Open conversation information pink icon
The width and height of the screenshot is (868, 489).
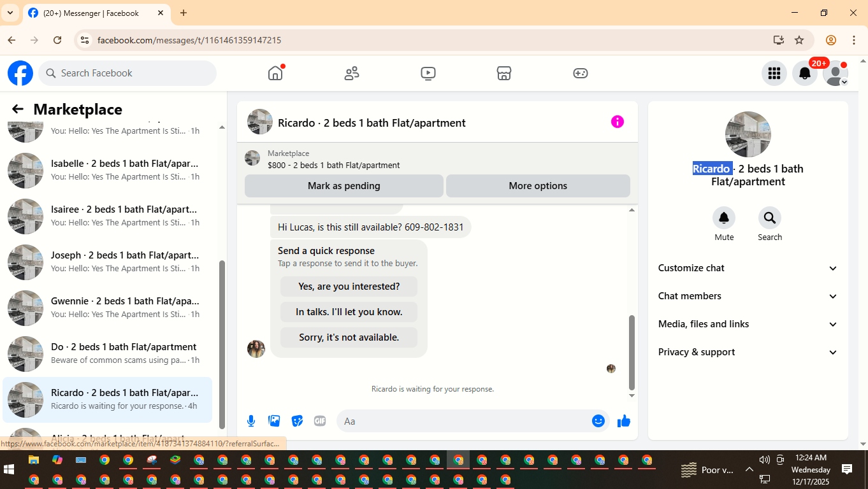click(x=618, y=122)
